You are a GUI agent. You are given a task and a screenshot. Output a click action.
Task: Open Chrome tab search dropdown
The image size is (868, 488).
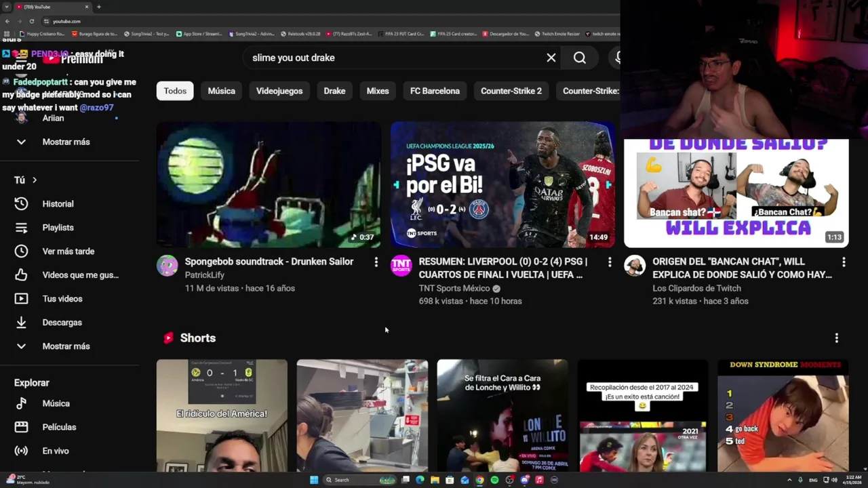click(7, 7)
